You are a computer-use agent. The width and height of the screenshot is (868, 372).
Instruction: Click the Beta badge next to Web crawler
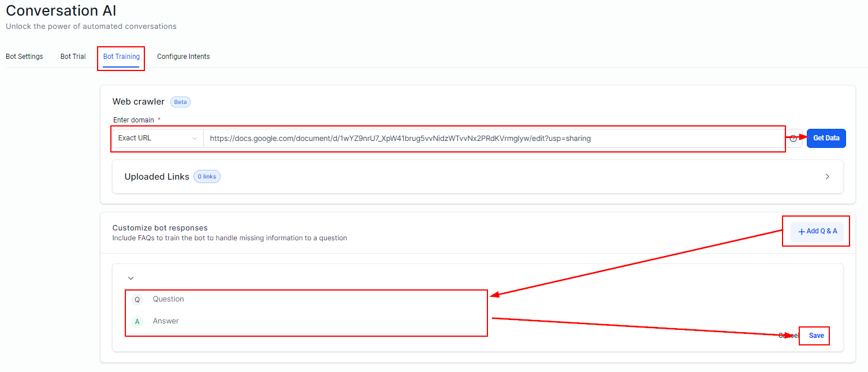(180, 102)
